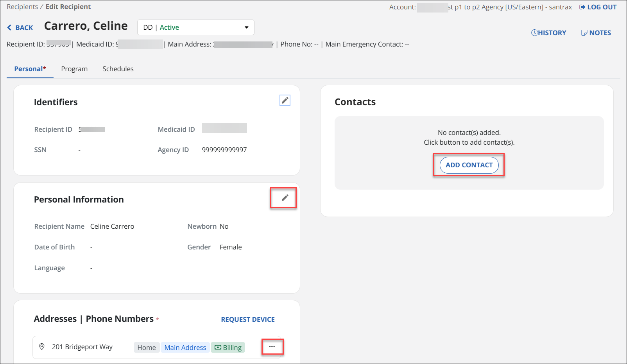
Task: Select the 201 Bridgeport Way address text
Action: pyautogui.click(x=82, y=347)
